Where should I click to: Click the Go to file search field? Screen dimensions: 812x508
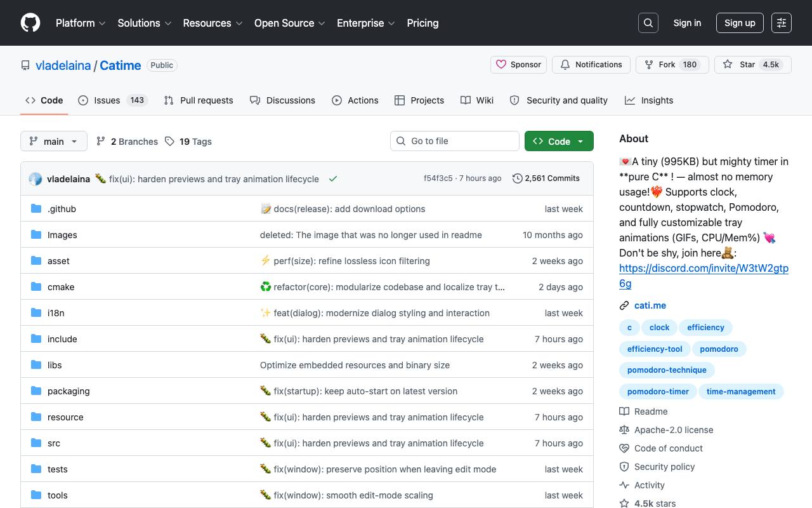pos(455,141)
